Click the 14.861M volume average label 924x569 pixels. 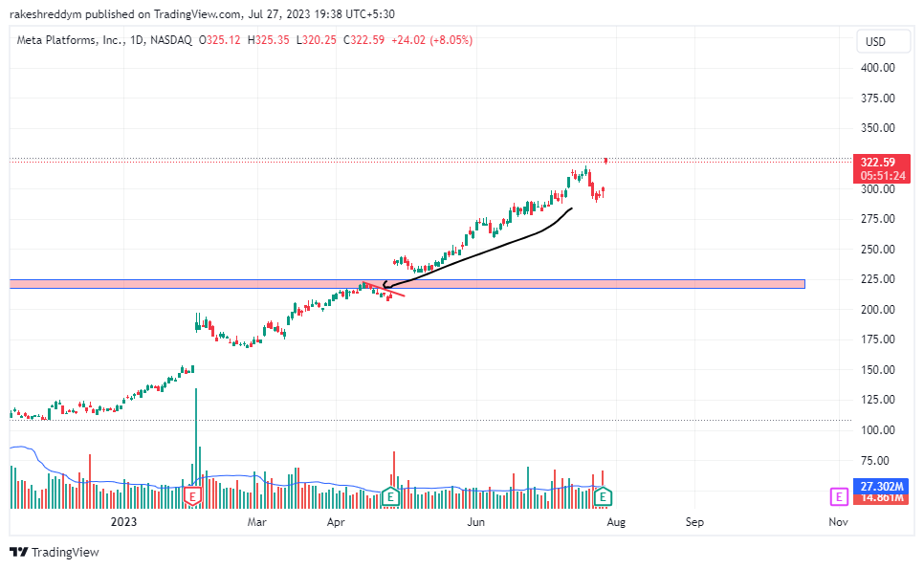coord(882,498)
